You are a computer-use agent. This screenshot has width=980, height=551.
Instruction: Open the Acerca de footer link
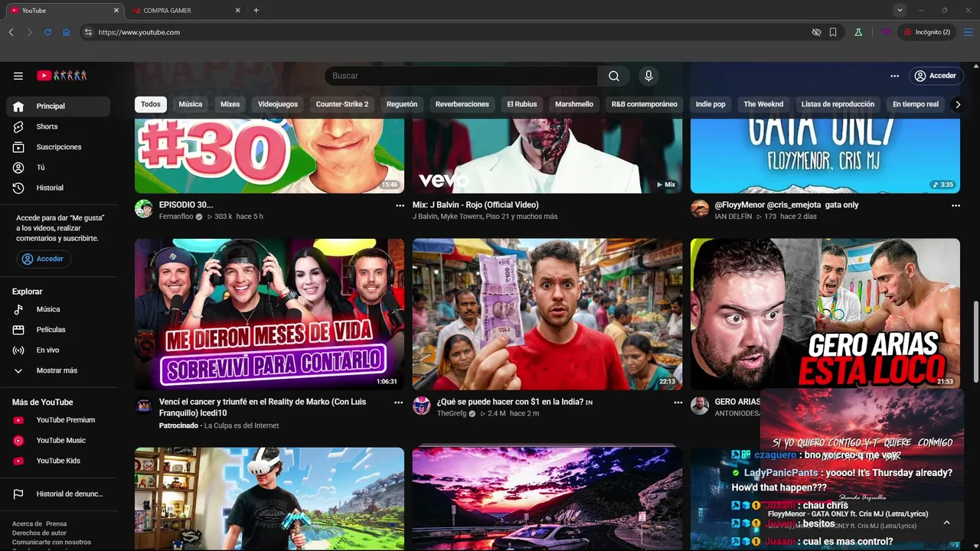click(x=27, y=523)
